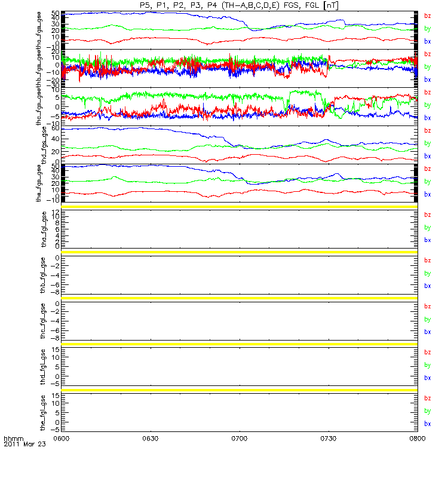The height and width of the screenshot is (478, 448).
Task: Click the the_fgs_gse plot panel
Action: [240, 183]
